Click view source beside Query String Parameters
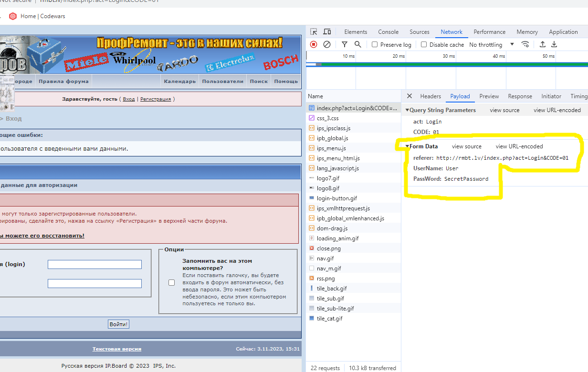The width and height of the screenshot is (588, 372). click(x=504, y=110)
